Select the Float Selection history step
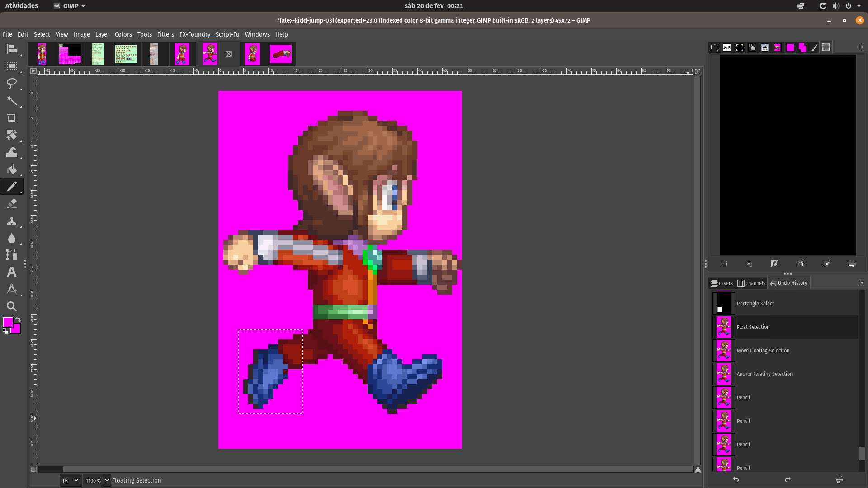 point(785,327)
